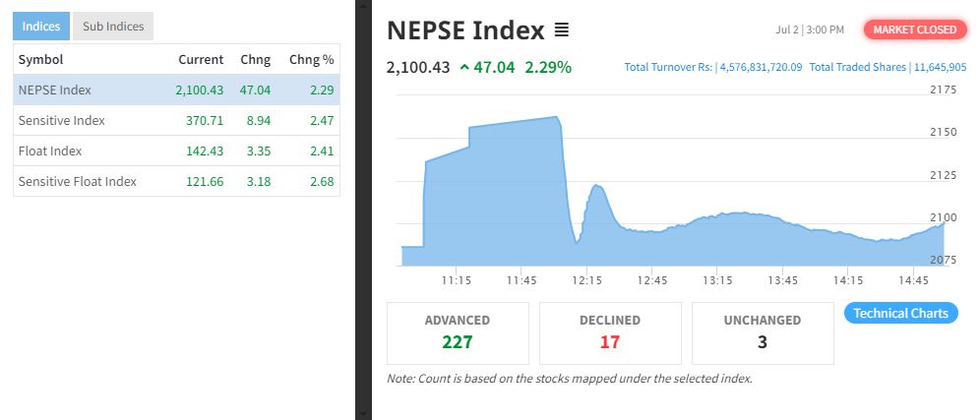Screen dimensions: 980x420
Task: Click the vertical scrollbar between panels
Action: [363, 210]
